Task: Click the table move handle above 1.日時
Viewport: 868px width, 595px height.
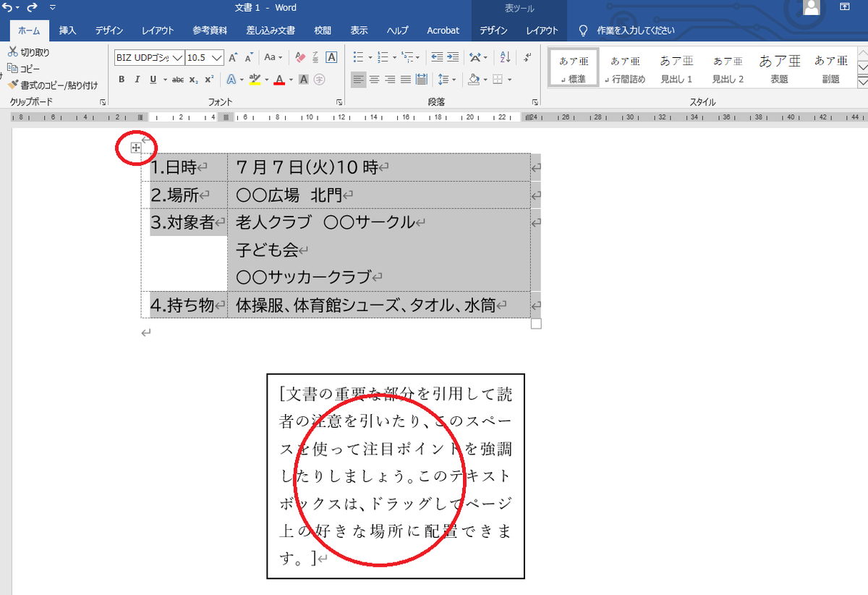Action: tap(135, 148)
